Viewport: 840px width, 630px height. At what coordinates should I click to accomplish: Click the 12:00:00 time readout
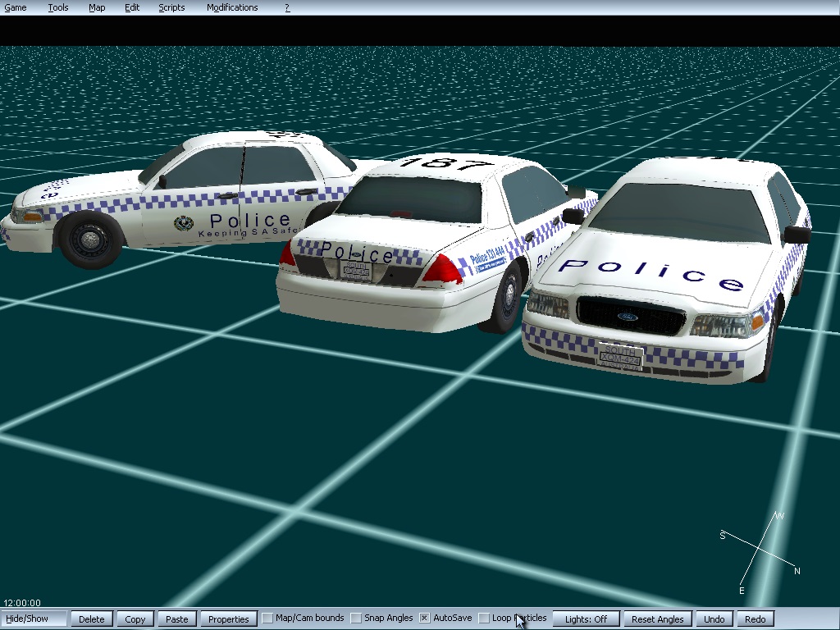22,603
